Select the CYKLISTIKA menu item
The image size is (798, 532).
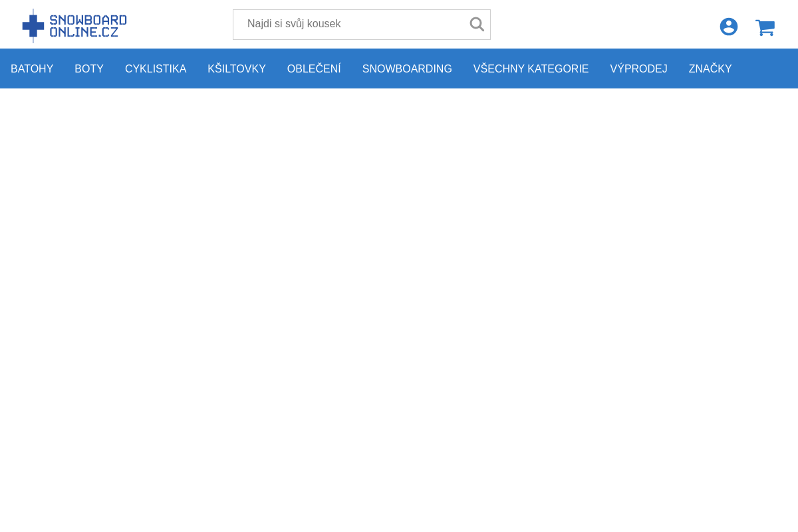156,68
